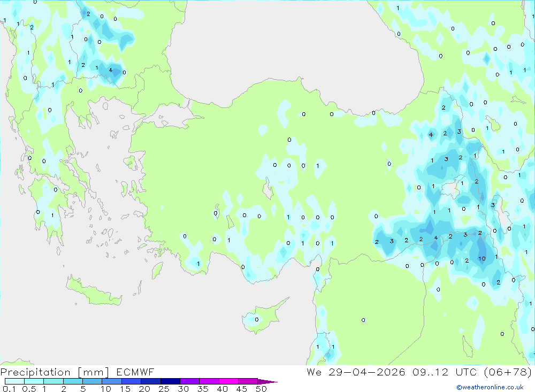Select the 1–2 mm legend swatch

[53, 381]
